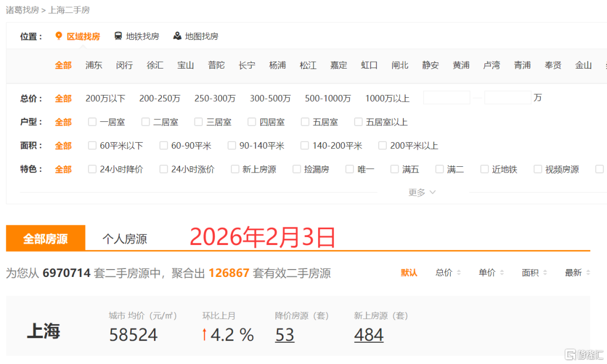Image resolution: width=607 pixels, height=364 pixels.
Task: Filter by 浦东 district
Action: click(94, 65)
